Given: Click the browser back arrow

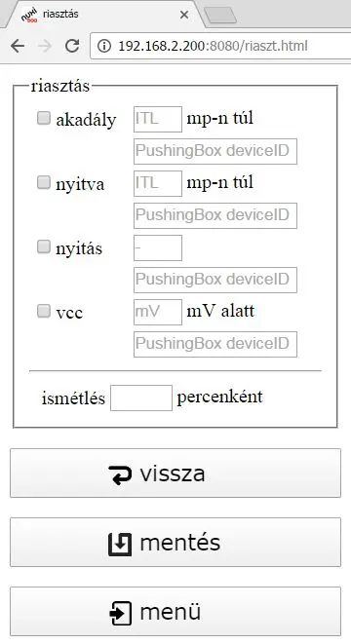Looking at the screenshot, I should (18, 46).
